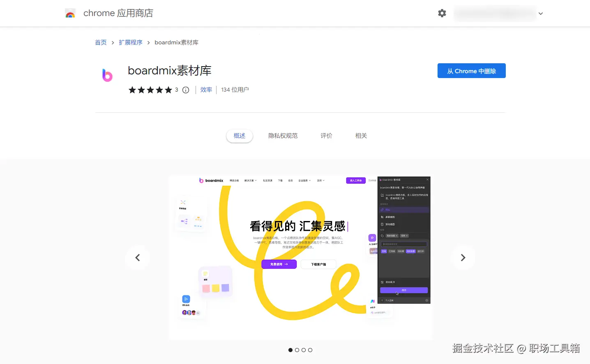Click the Chrome Web Store rainbow logo
Viewport: 590px width, 364px height.
70,14
